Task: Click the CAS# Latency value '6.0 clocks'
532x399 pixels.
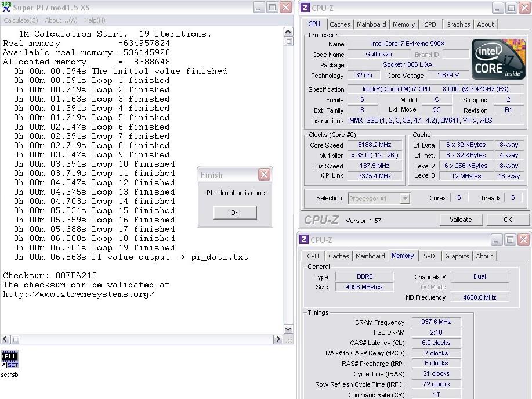Action: 436,343
